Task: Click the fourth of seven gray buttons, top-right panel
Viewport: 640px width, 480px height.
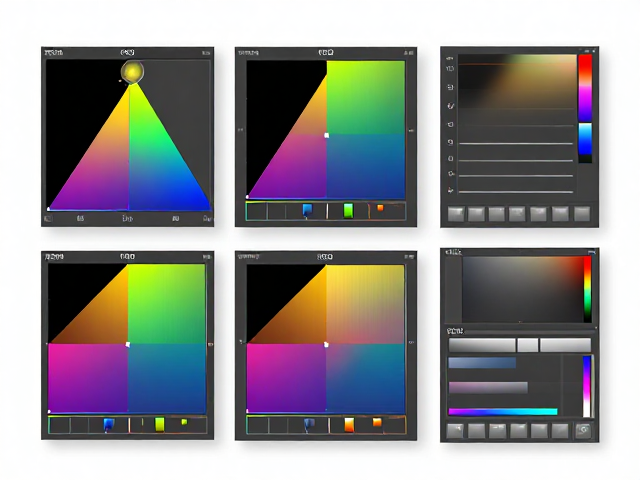Action: pyautogui.click(x=517, y=213)
